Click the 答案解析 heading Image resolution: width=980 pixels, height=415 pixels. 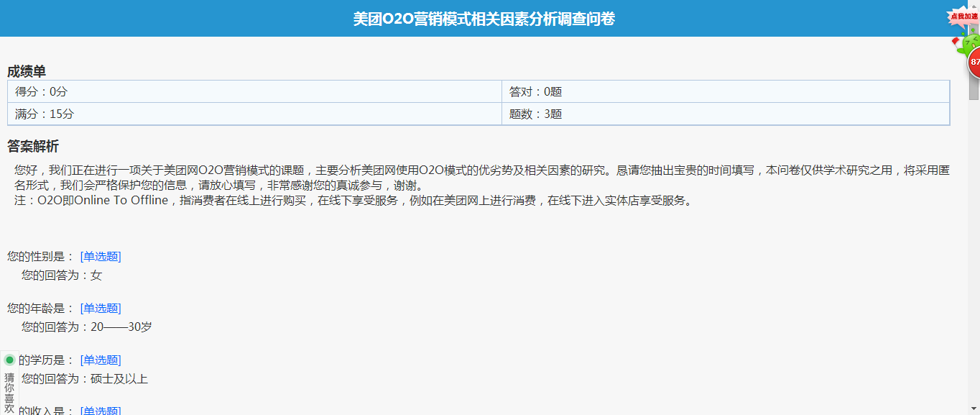[x=33, y=146]
